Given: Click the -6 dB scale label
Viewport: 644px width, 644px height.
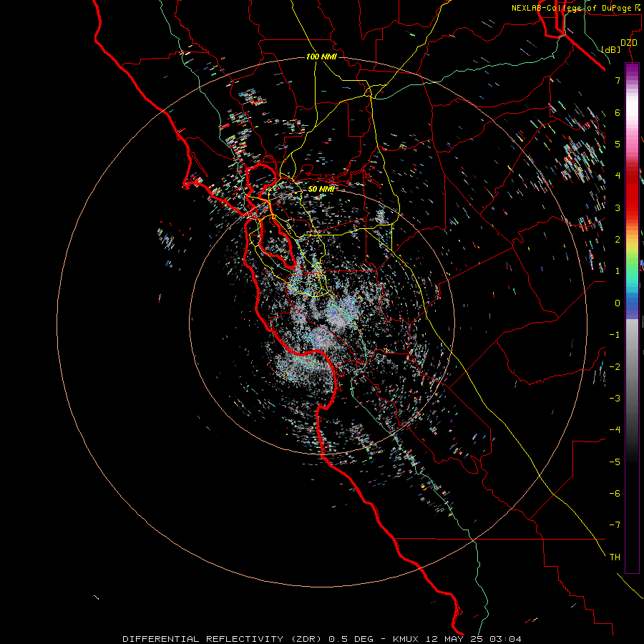Looking at the screenshot, I should click(x=615, y=494).
